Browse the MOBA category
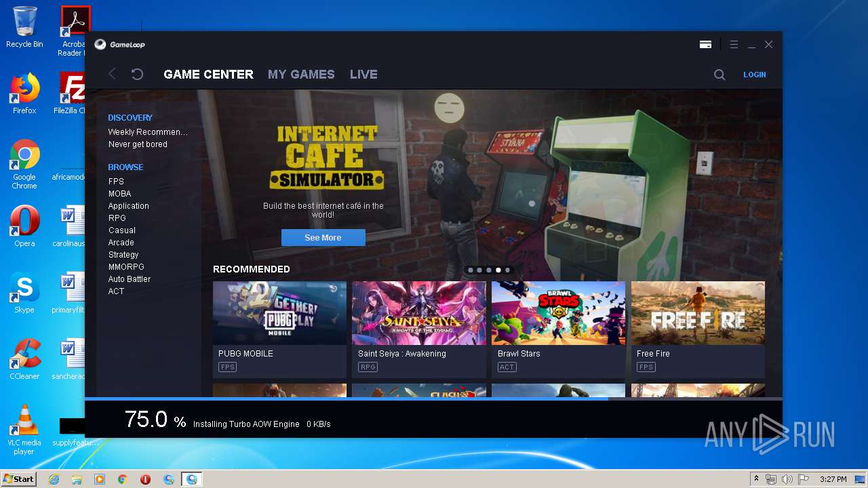The height and width of the screenshot is (488, 868). coord(119,194)
